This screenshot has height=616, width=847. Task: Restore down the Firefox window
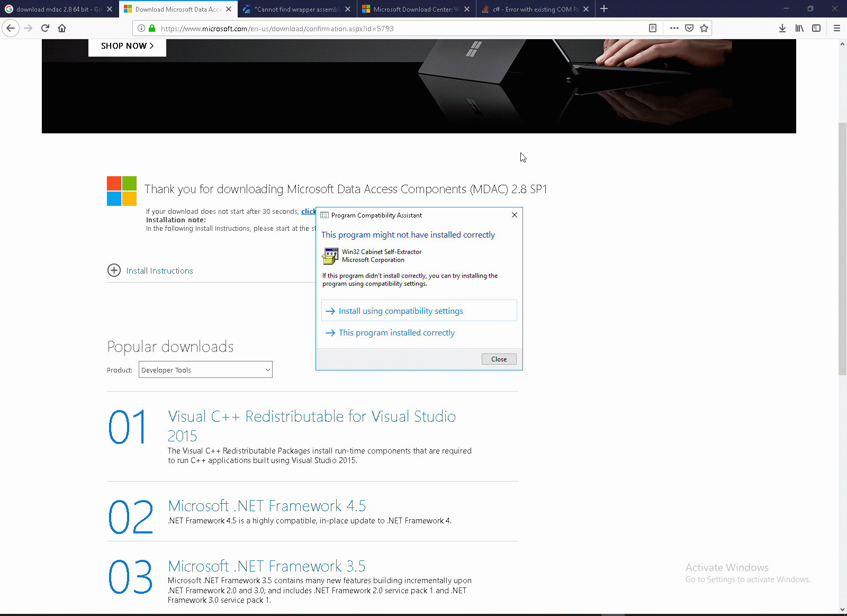click(810, 8)
